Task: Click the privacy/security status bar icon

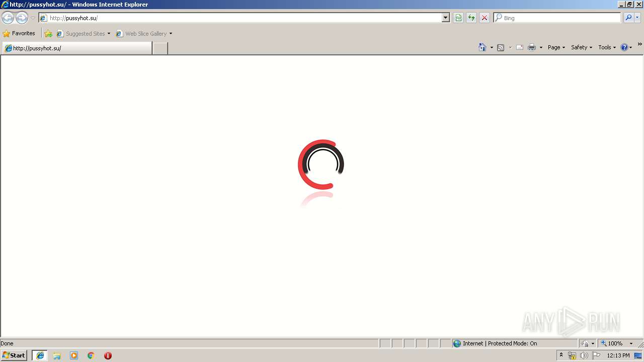Action: click(585, 343)
